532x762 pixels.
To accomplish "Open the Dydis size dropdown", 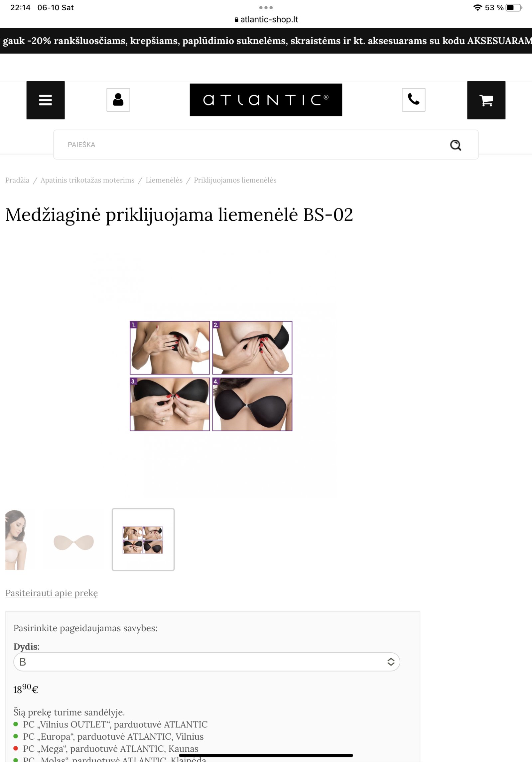I will pos(206,662).
